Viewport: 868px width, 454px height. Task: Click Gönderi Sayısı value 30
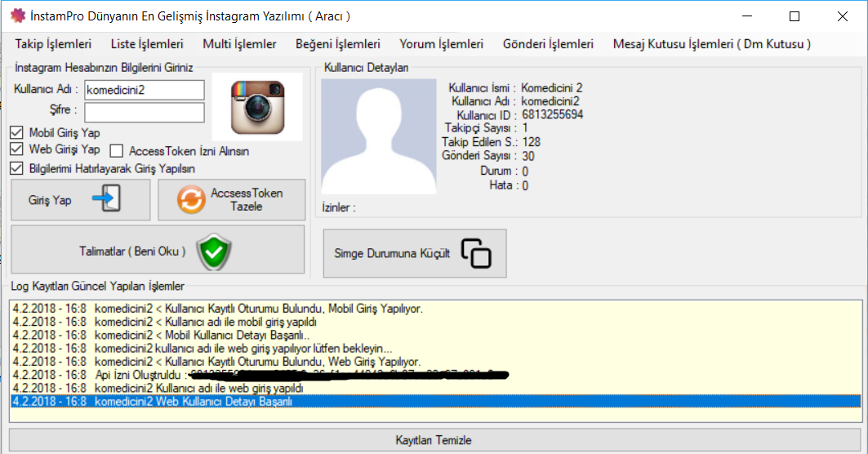pos(528,156)
